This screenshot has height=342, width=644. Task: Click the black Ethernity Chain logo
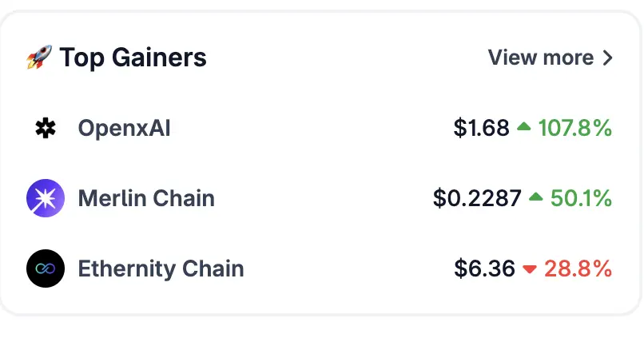(x=46, y=268)
